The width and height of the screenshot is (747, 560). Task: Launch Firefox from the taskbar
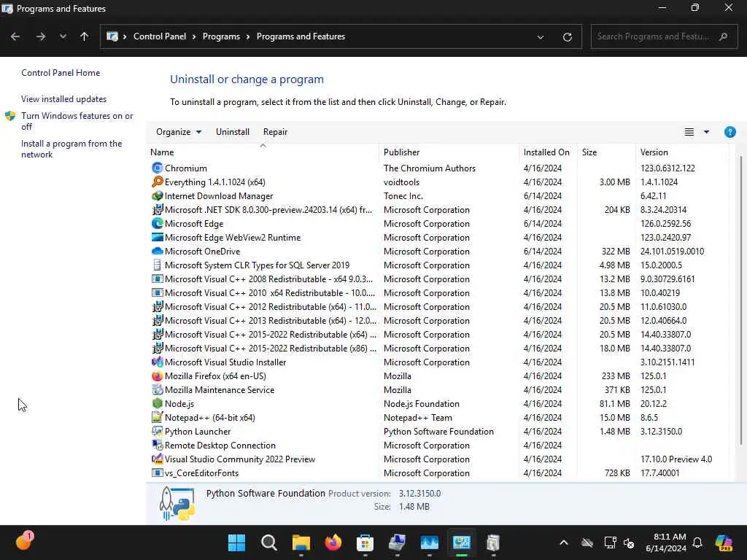pos(333,542)
